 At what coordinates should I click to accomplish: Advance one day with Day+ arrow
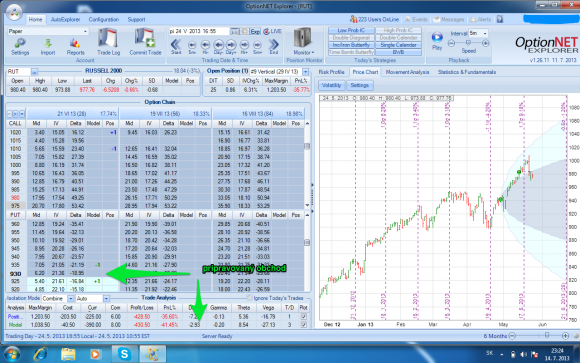(231, 45)
